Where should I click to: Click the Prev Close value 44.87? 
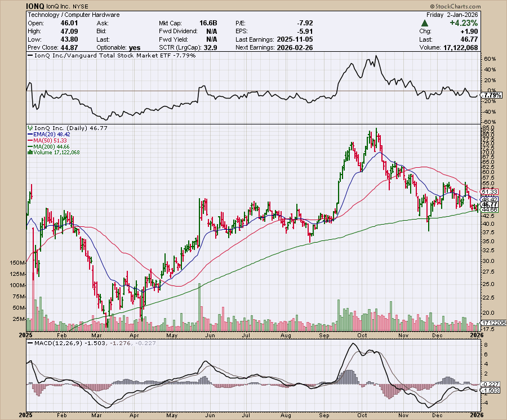(69, 47)
